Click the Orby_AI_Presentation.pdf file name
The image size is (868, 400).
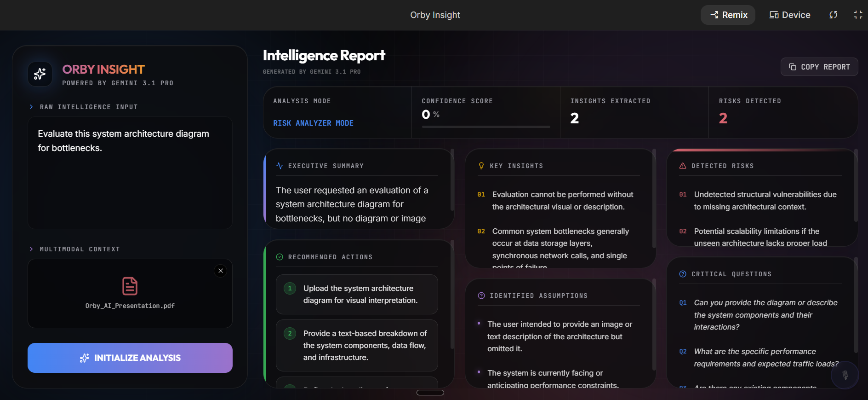[130, 306]
